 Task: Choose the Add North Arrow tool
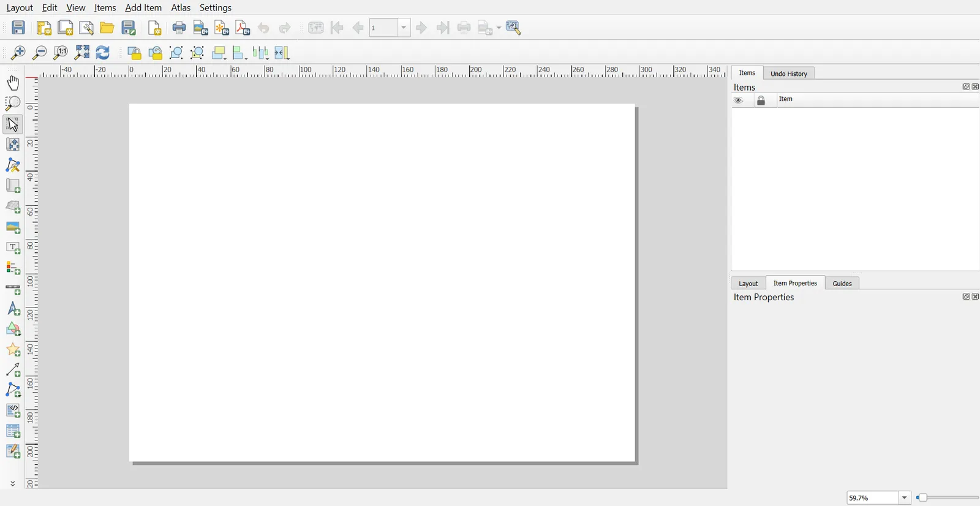(13, 309)
